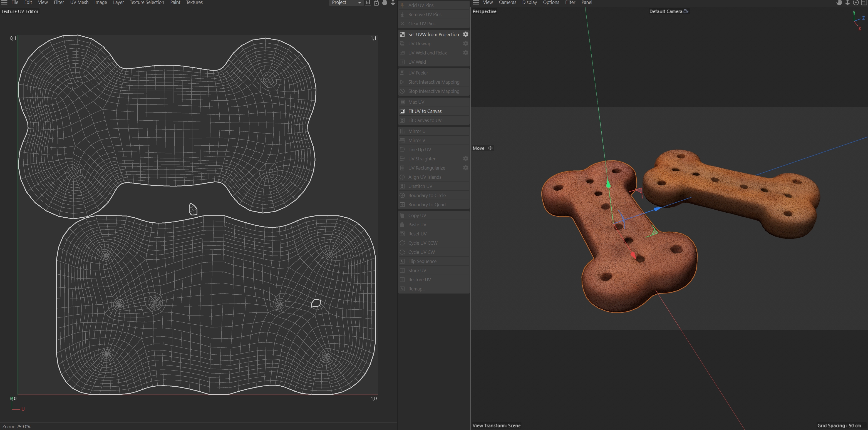Open the UV Mesh menu
Screen dimensions: 868x430
pyautogui.click(x=79, y=3)
